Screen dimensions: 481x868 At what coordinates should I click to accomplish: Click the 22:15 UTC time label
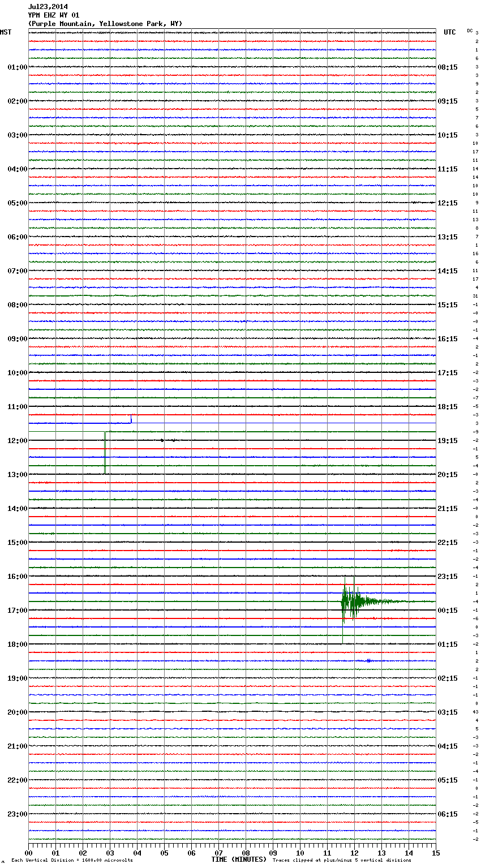point(448,543)
